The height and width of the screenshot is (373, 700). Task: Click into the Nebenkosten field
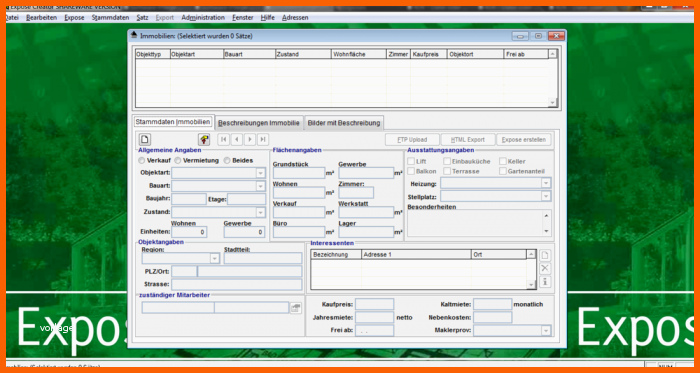492,317
